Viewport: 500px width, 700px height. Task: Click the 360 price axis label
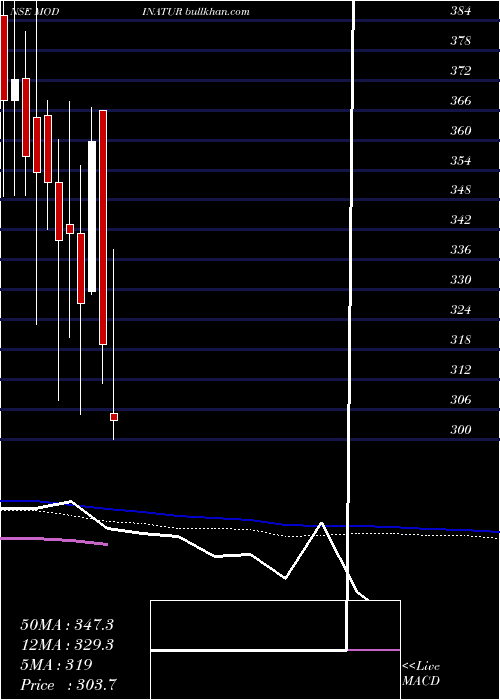[460, 131]
